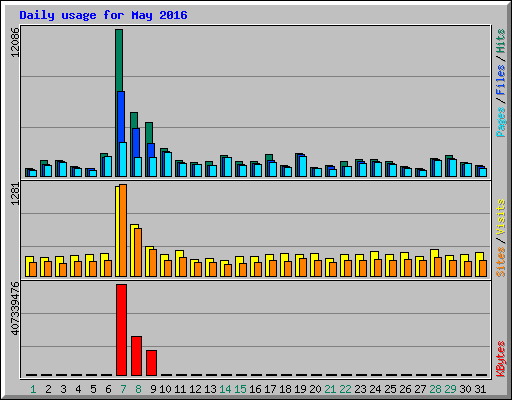This screenshot has width=512, height=400.
Task: Click green day label 14 on the x-axis
Action: pyautogui.click(x=225, y=389)
